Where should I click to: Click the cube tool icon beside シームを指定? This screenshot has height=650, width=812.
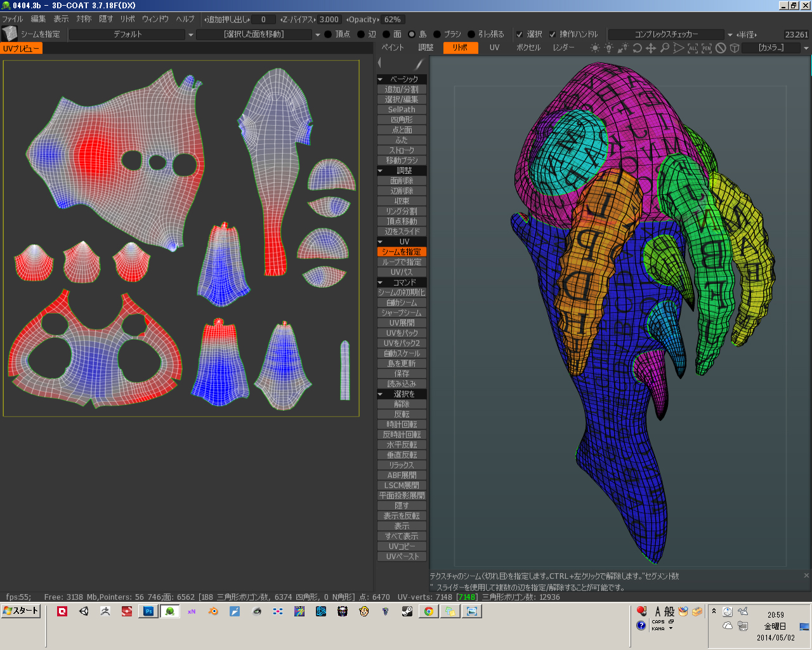(10, 34)
